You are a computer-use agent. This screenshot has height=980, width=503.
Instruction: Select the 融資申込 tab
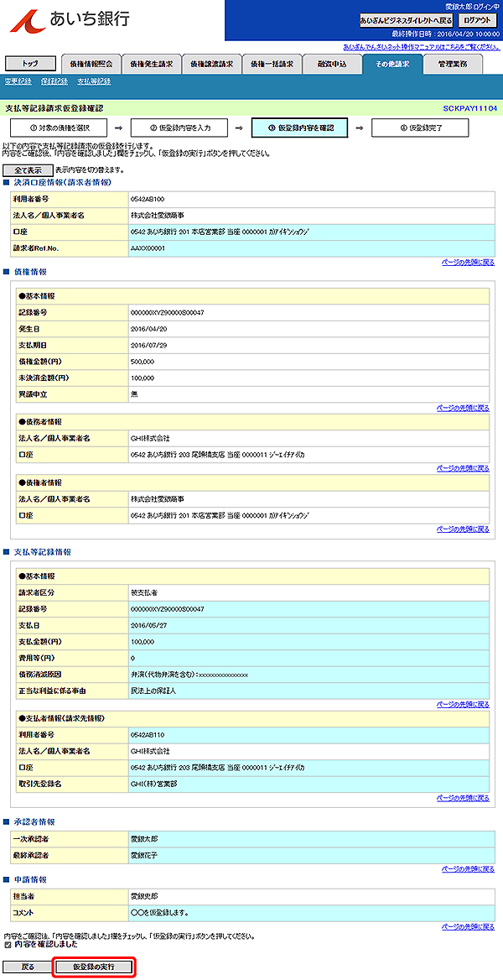pos(332,64)
